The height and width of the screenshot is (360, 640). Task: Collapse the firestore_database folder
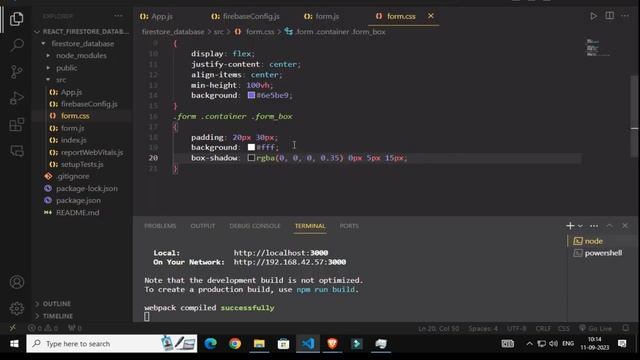[x=82, y=43]
